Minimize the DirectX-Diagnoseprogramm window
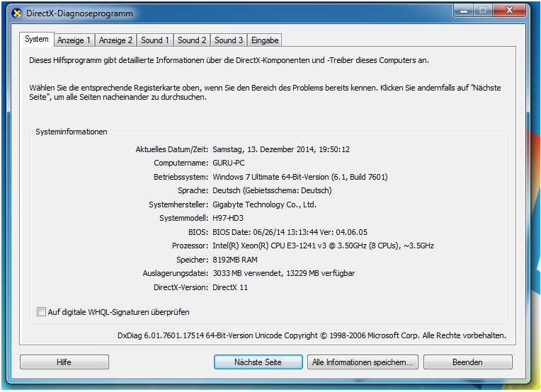The image size is (541, 392). [x=464, y=11]
